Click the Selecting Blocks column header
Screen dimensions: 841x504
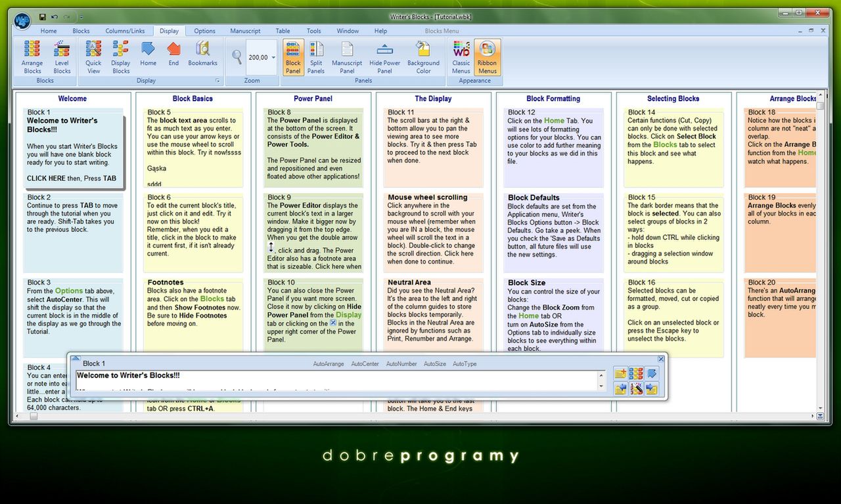click(x=673, y=99)
